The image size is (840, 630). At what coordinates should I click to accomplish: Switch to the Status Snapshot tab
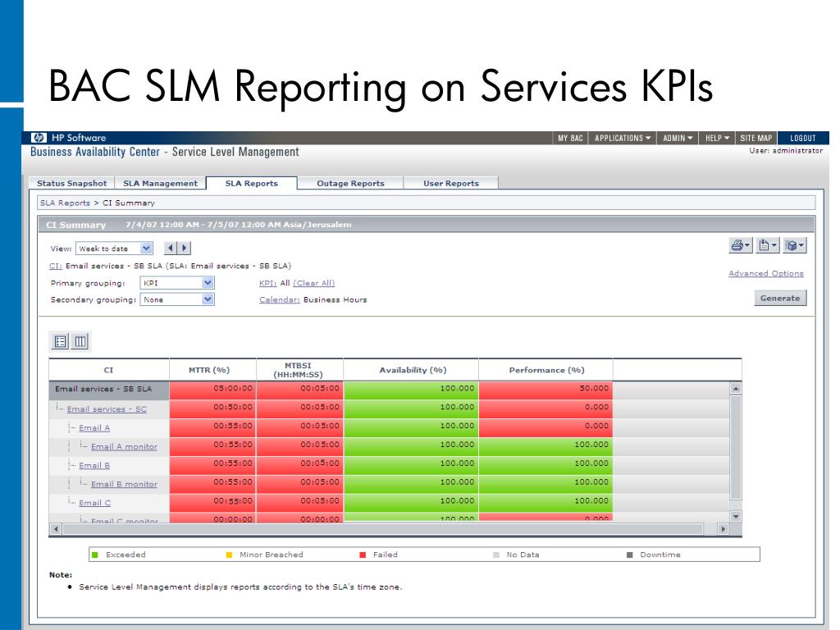coord(72,183)
